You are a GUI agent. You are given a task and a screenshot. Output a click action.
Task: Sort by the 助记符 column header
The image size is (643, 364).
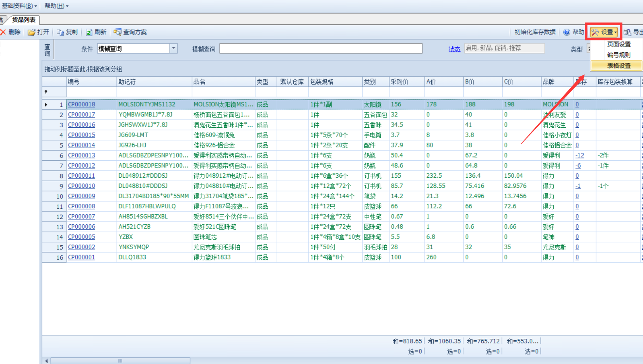[154, 82]
